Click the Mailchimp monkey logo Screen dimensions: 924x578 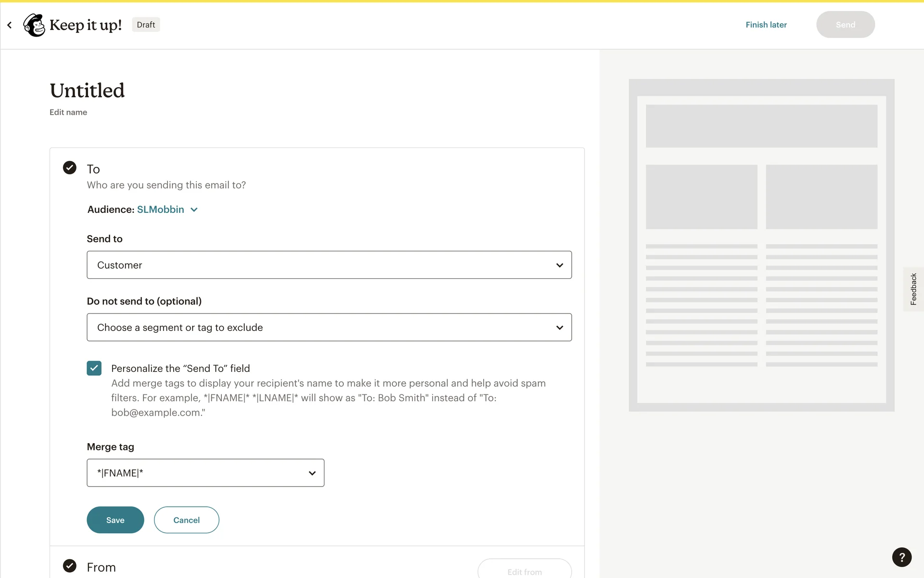[x=34, y=25]
